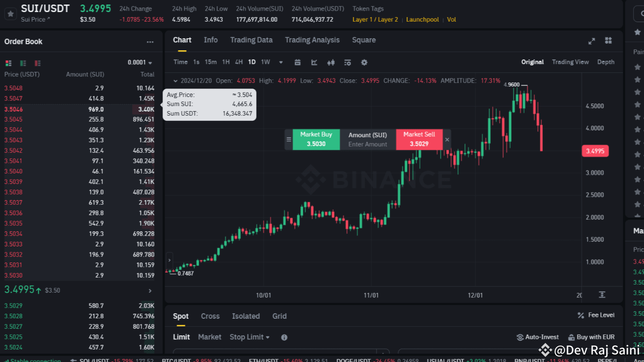Set chart interval to 1H
Screen dimensions: 644x362
tap(226, 62)
